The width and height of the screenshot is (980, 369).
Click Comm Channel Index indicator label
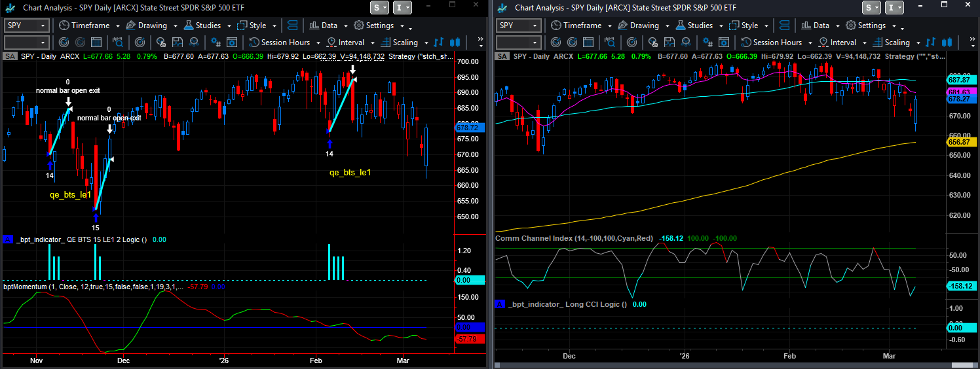click(574, 238)
